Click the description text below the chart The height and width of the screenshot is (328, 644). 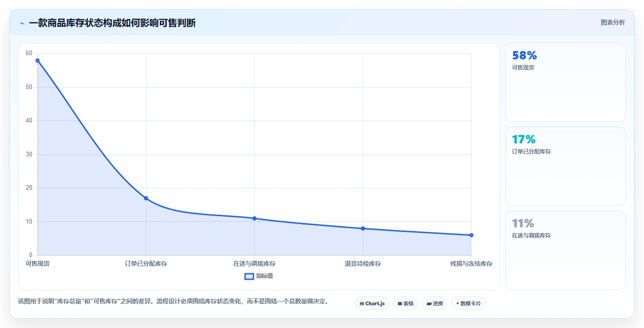click(x=174, y=302)
